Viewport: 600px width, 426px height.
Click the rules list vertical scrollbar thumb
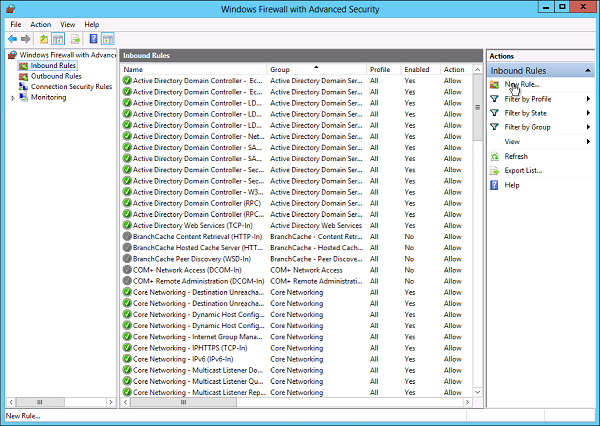pyautogui.click(x=478, y=108)
